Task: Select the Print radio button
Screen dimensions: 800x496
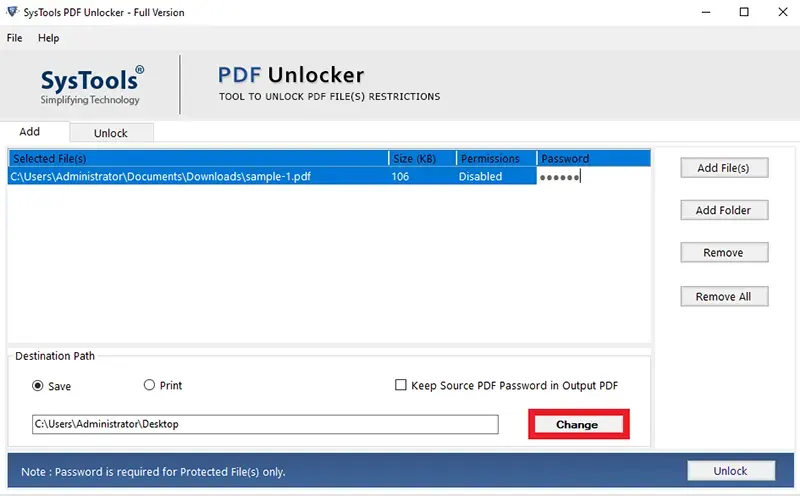Action: [149, 385]
